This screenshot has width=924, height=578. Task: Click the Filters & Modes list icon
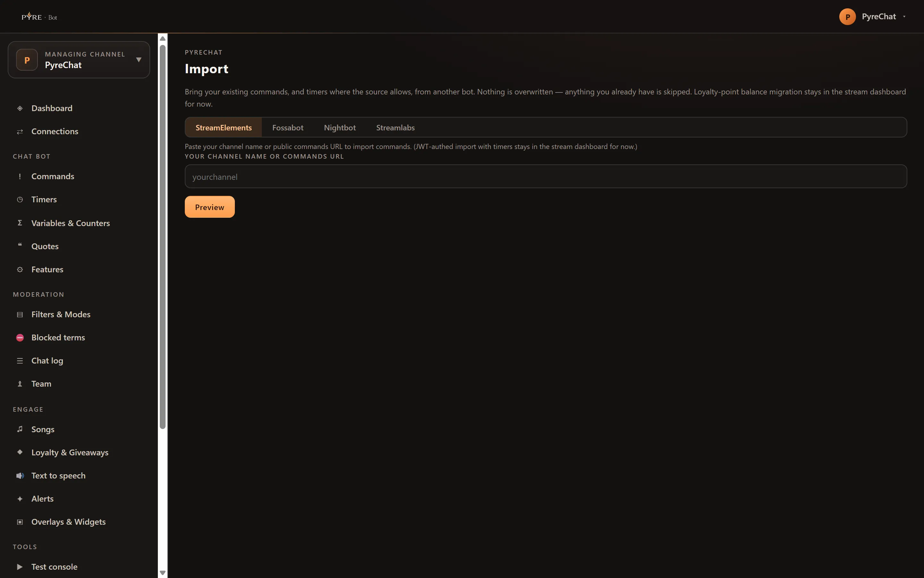pos(20,315)
